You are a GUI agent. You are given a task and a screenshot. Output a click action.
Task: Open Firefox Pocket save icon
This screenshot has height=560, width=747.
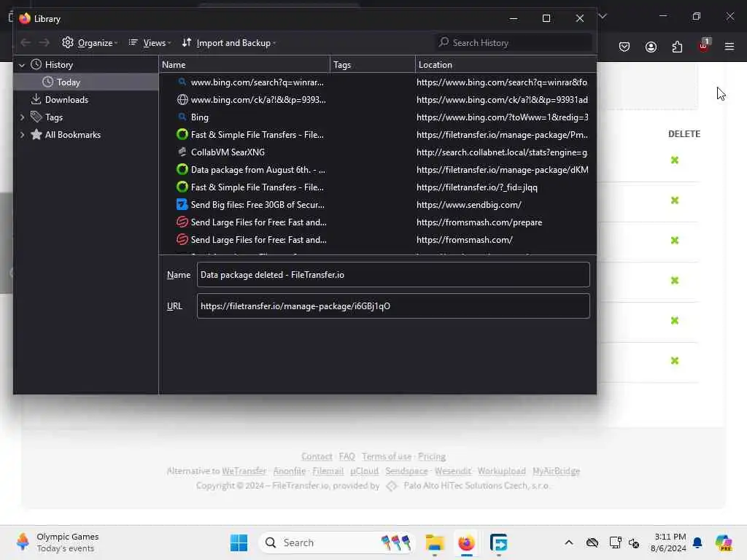(x=624, y=47)
